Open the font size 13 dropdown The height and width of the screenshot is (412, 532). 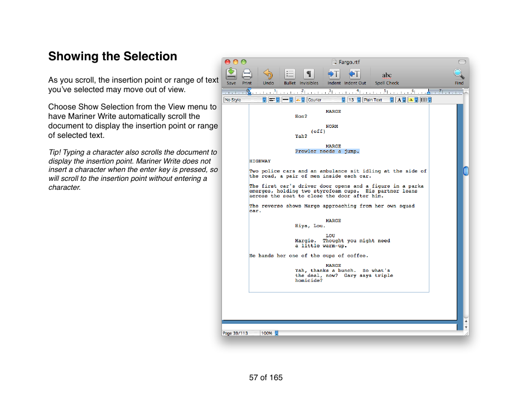coord(354,100)
